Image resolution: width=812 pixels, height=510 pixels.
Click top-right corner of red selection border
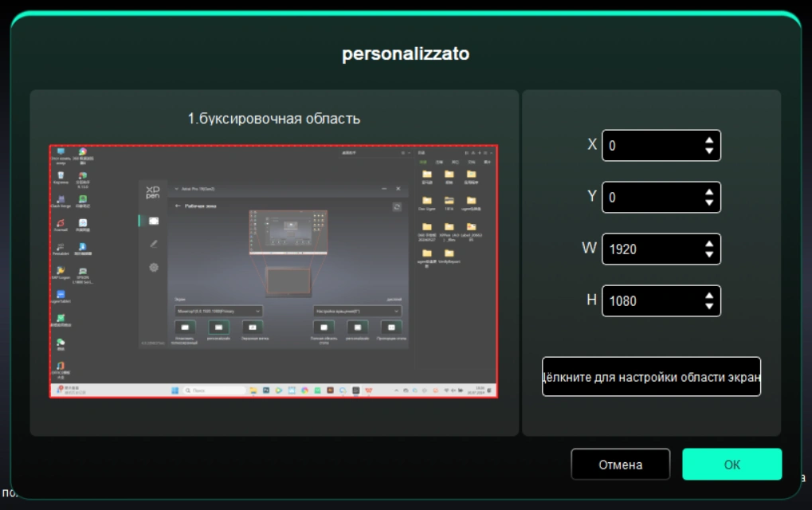497,146
